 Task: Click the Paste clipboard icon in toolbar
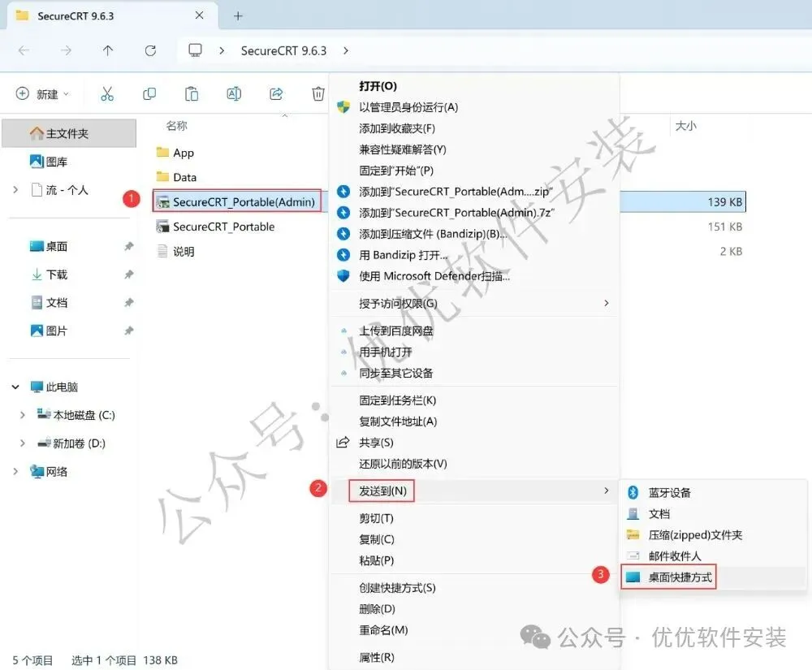[x=192, y=93]
